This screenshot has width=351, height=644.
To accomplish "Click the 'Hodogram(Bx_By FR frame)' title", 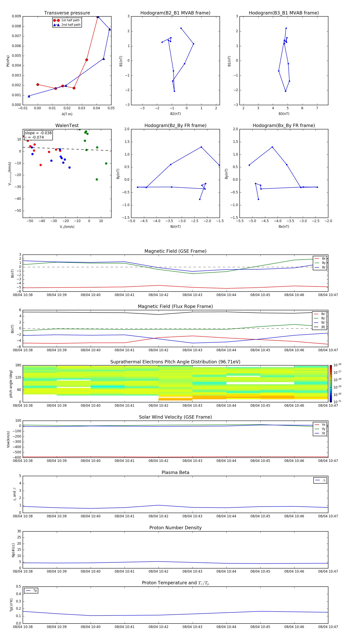I will tap(284, 125).
